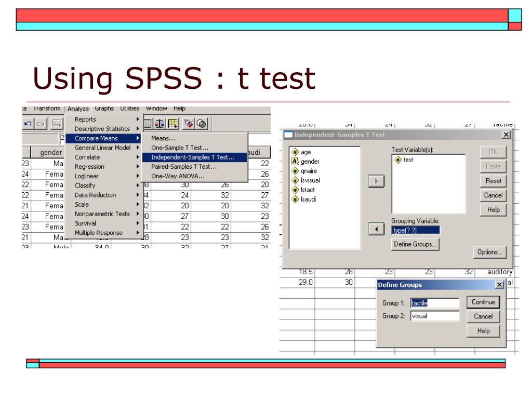
Task: Choose Independent-Samples T Test...
Action: (194, 157)
